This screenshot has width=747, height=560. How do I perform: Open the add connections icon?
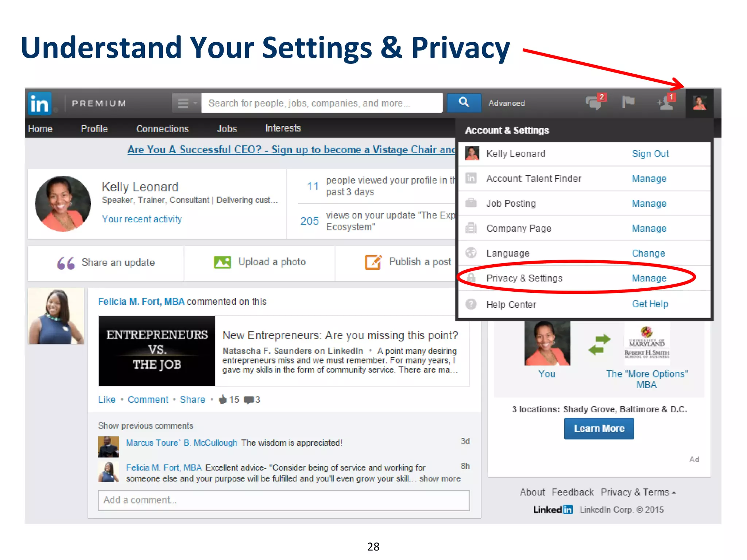pyautogui.click(x=666, y=102)
